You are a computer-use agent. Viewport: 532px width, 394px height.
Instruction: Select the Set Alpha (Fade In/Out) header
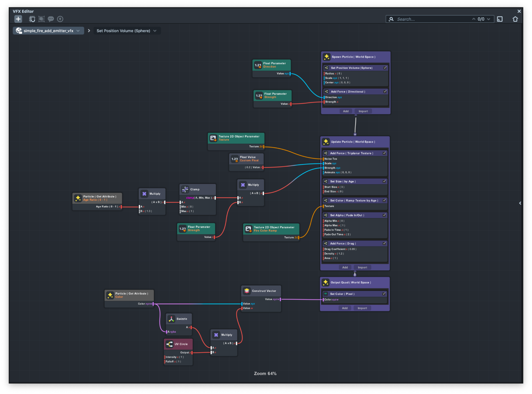347,215
